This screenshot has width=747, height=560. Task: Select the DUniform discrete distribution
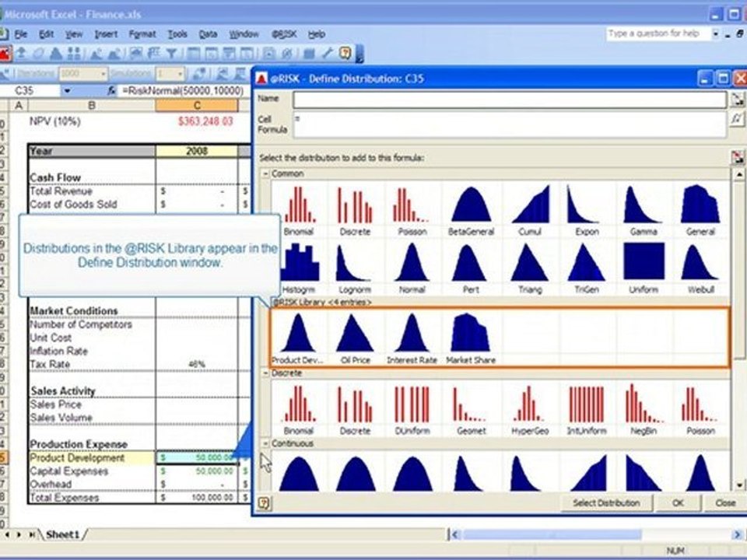[x=412, y=410]
